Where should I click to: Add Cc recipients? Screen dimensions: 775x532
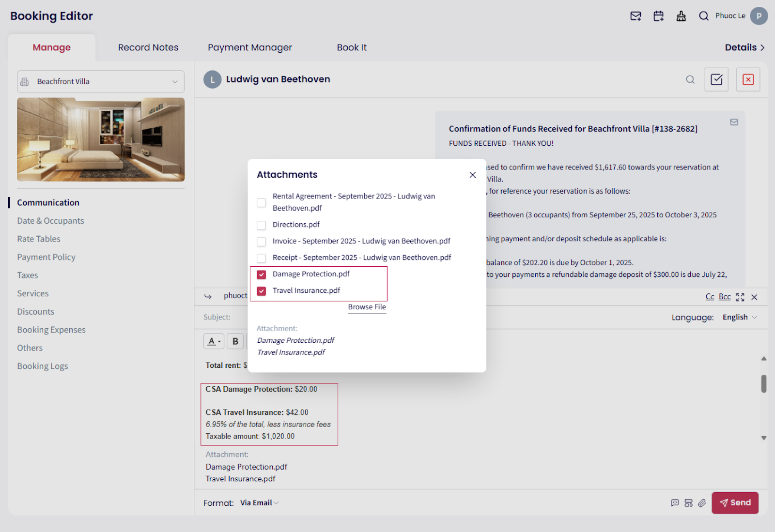710,297
